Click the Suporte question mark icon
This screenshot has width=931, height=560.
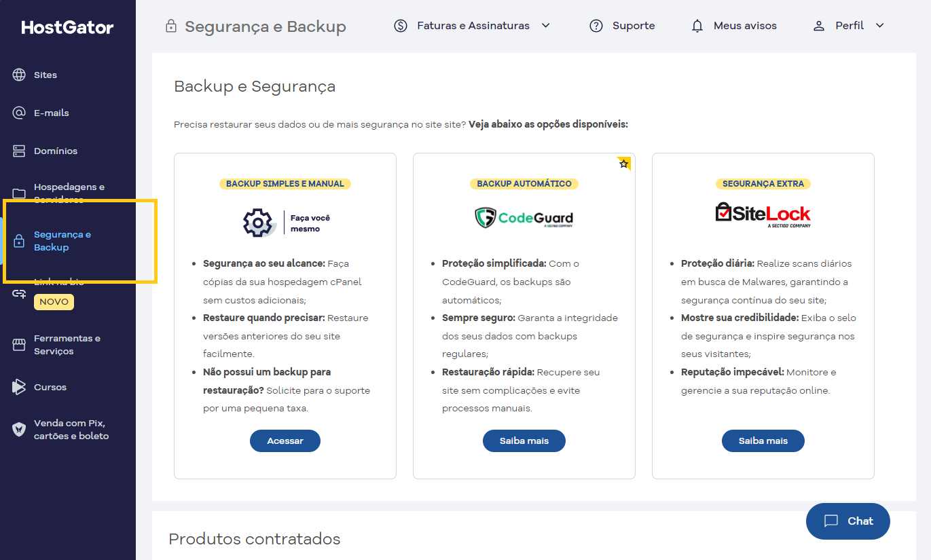click(596, 26)
